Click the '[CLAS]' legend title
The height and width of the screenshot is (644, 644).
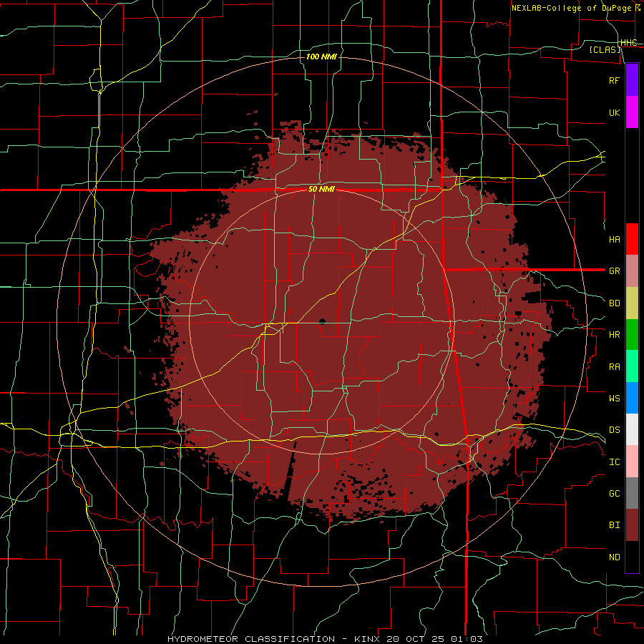point(605,49)
